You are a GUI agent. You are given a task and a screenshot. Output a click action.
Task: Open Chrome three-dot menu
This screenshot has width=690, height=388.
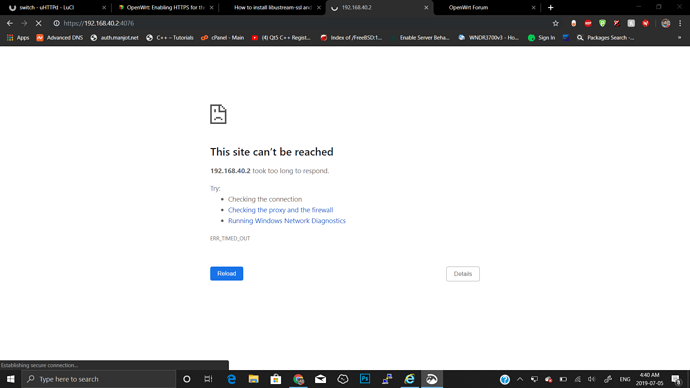pos(680,23)
